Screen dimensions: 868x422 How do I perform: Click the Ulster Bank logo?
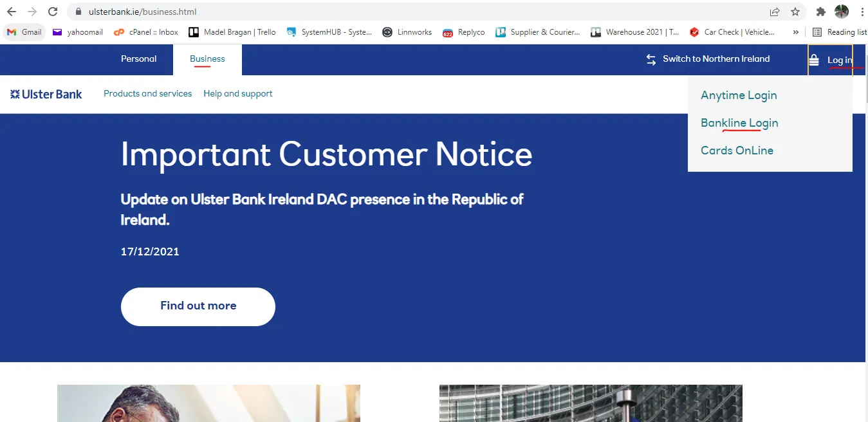[x=46, y=95]
